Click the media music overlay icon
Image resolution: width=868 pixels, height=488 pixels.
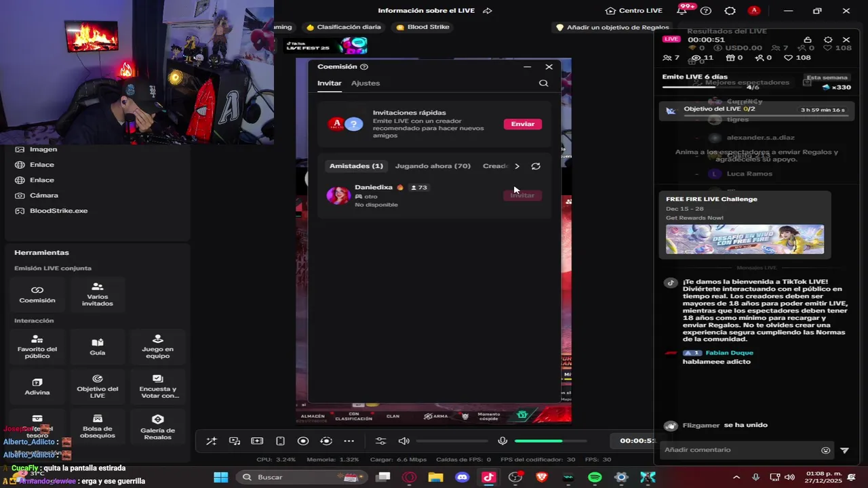pyautogui.click(x=235, y=441)
